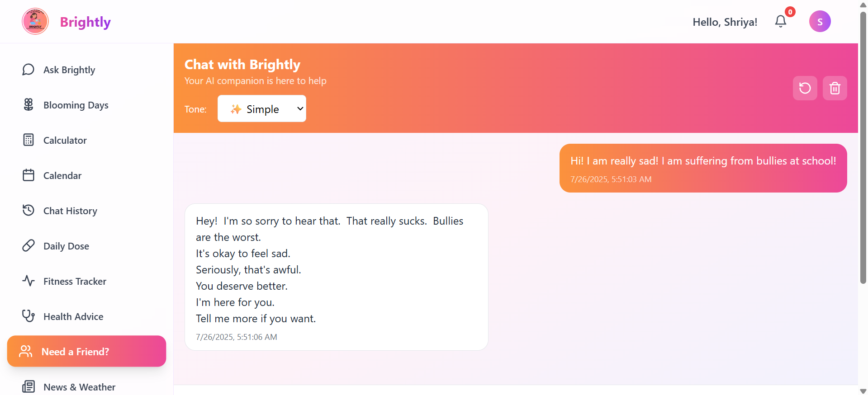Click the Fitness Tracker pulse icon
Image resolution: width=868 pixels, height=395 pixels.
pos(28,281)
